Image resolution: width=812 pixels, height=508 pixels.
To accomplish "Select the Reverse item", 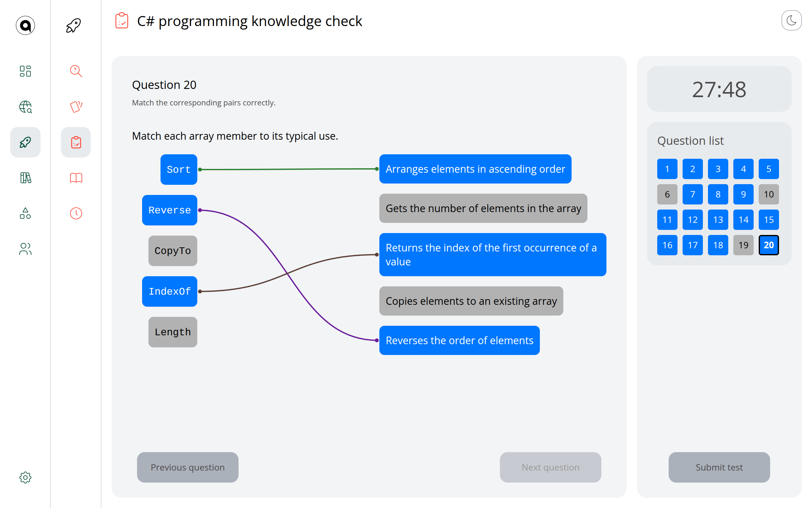I will 170,210.
